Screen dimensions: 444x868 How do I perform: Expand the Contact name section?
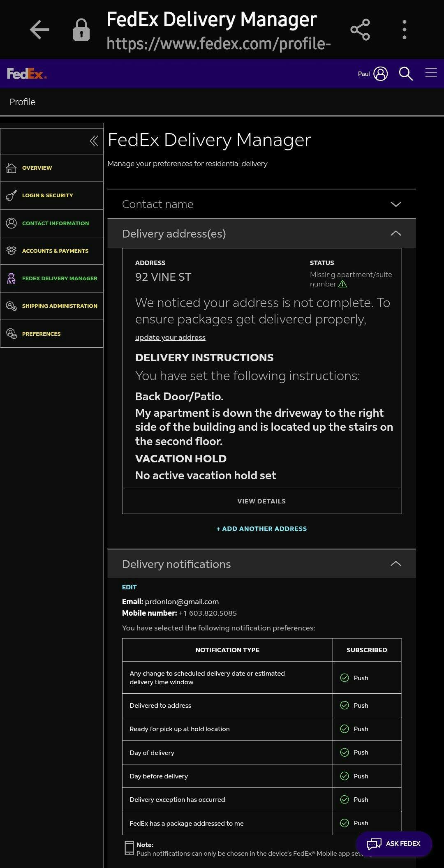coord(395,204)
